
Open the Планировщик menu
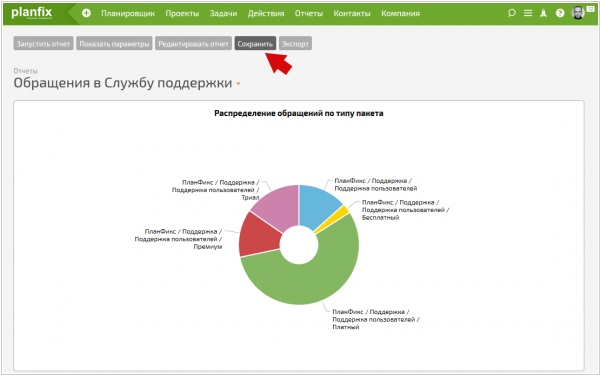tap(128, 13)
